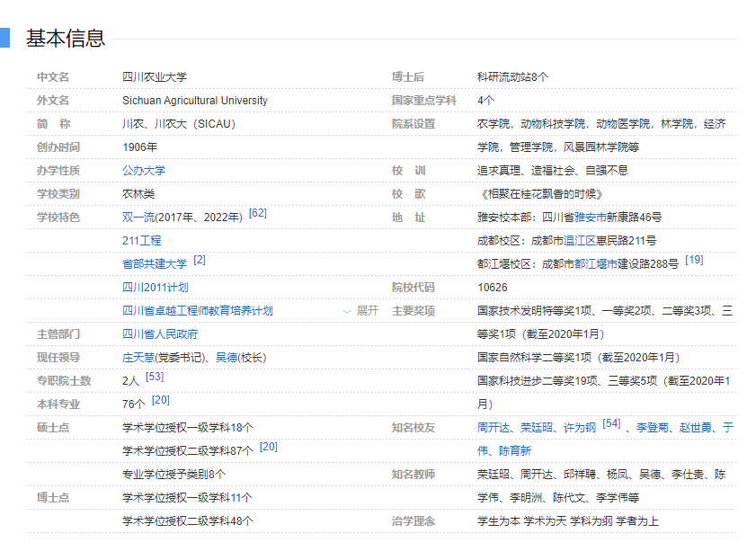Expand the school features list with 展开
This screenshot has height=560, width=747.
368,311
